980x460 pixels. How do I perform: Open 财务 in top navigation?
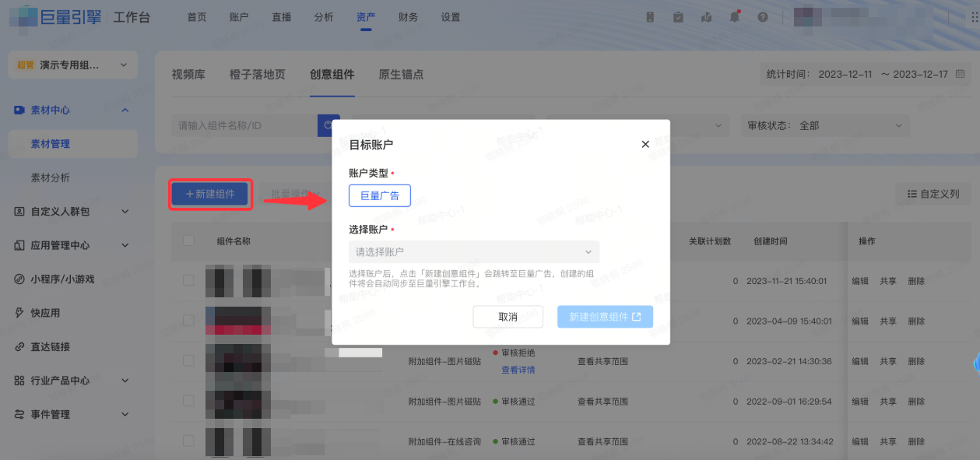[408, 17]
